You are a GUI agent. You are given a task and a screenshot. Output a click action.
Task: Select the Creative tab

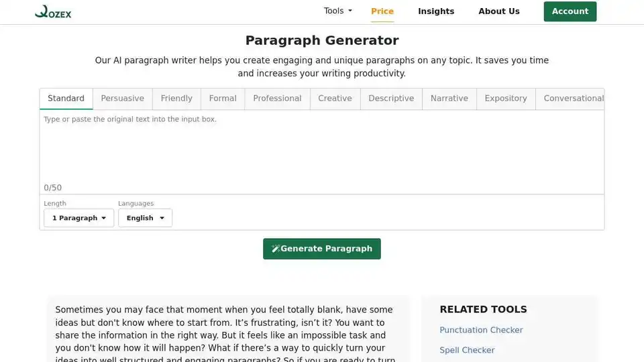pos(335,99)
